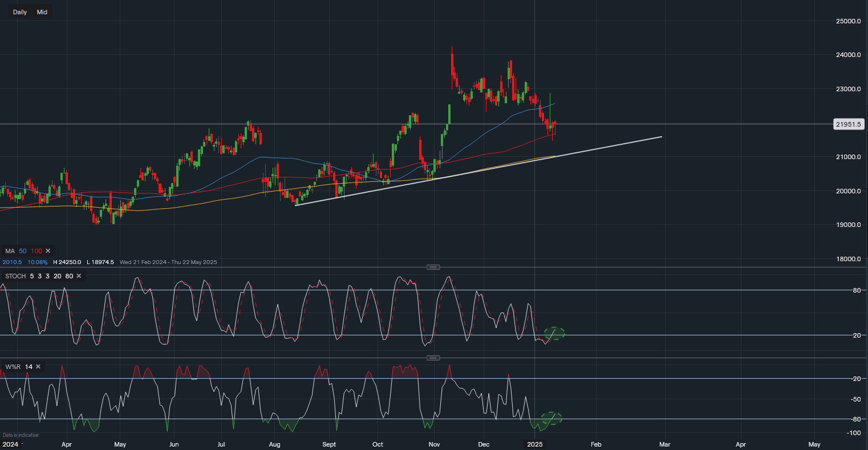Open STOCH indicator settings label
868x450 pixels.
point(15,276)
